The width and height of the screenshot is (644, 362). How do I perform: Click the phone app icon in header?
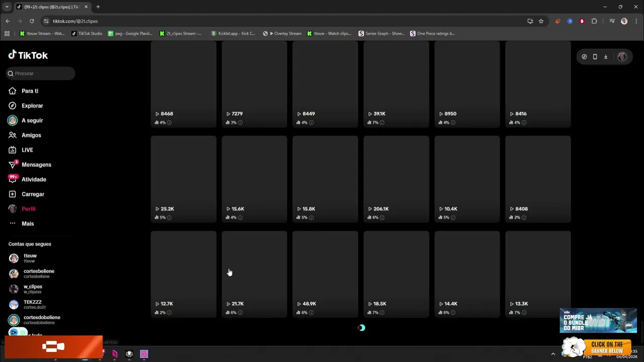click(x=595, y=57)
